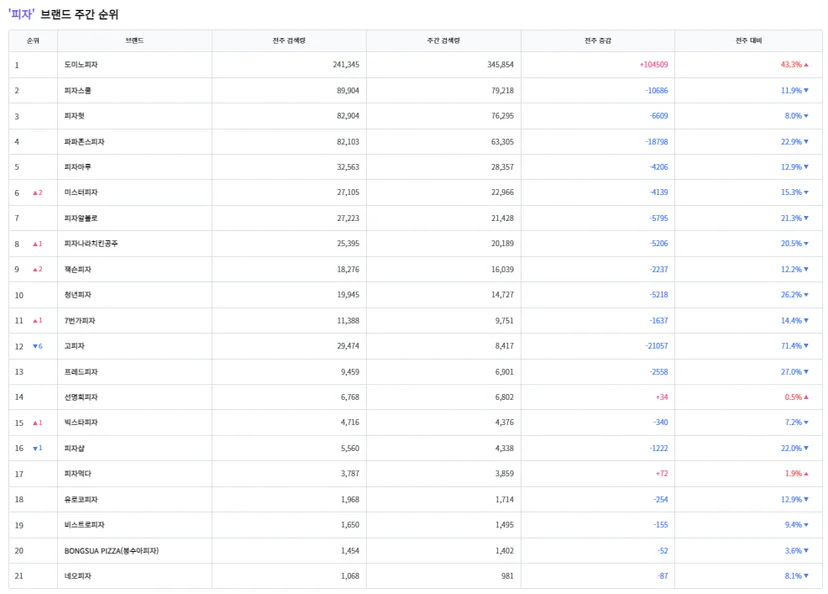Select the brand name 피자스쿨
The width and height of the screenshot is (828, 594).
[78, 90]
